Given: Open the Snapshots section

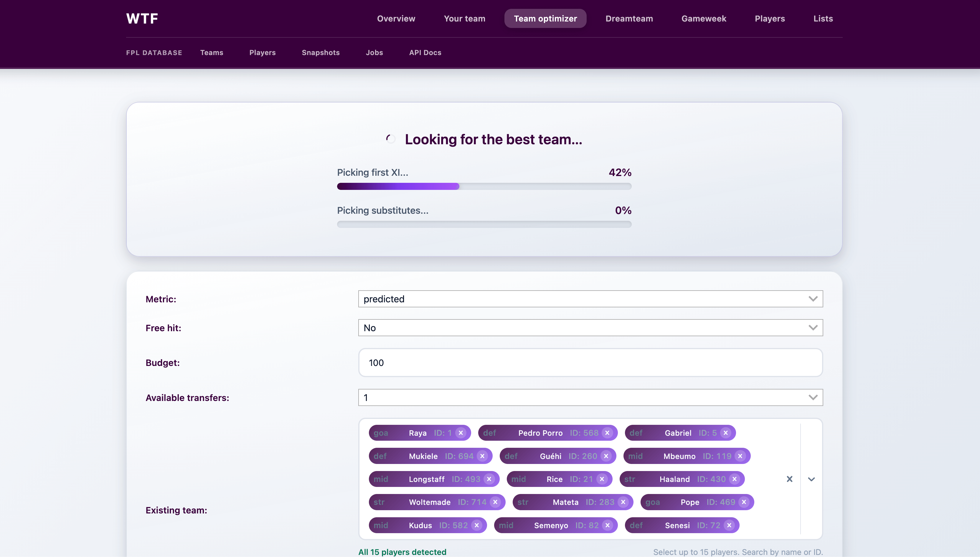Looking at the screenshot, I should tap(321, 52).
